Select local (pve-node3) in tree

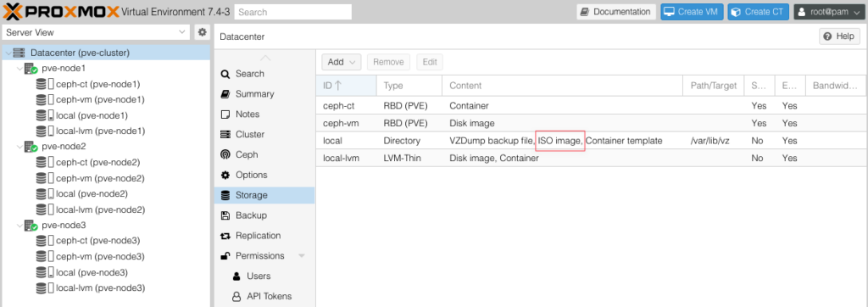[x=92, y=272]
